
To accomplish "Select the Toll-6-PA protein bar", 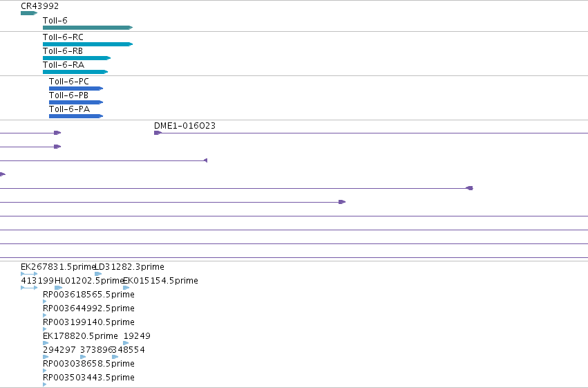I will (76, 116).
